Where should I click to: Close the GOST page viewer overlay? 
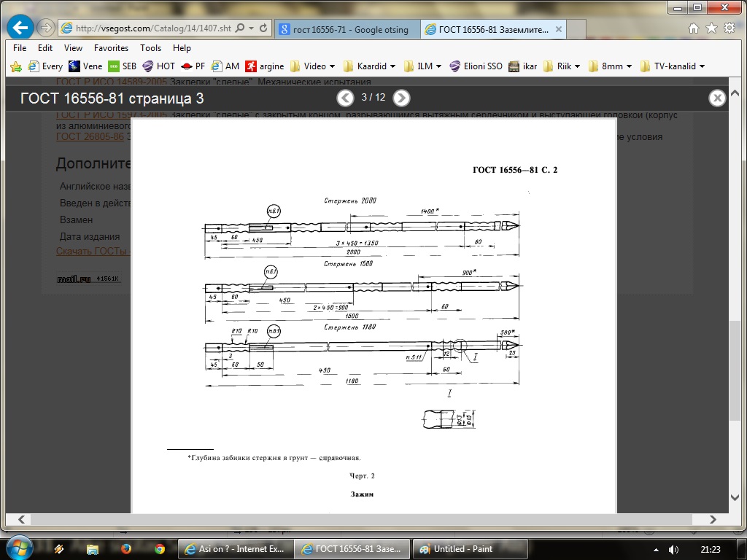tap(717, 98)
